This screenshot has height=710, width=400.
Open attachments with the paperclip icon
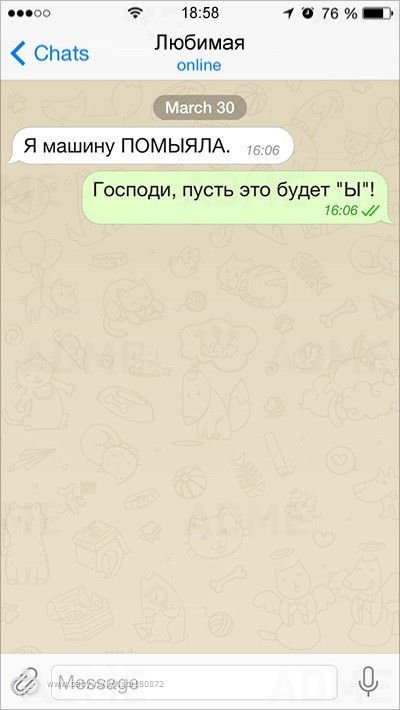(x=25, y=682)
